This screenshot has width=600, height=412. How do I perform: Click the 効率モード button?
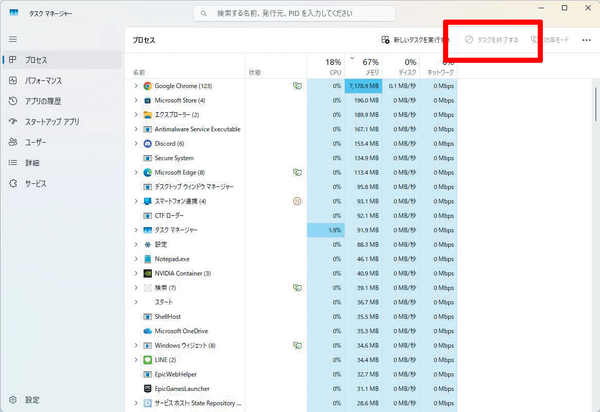[550, 40]
